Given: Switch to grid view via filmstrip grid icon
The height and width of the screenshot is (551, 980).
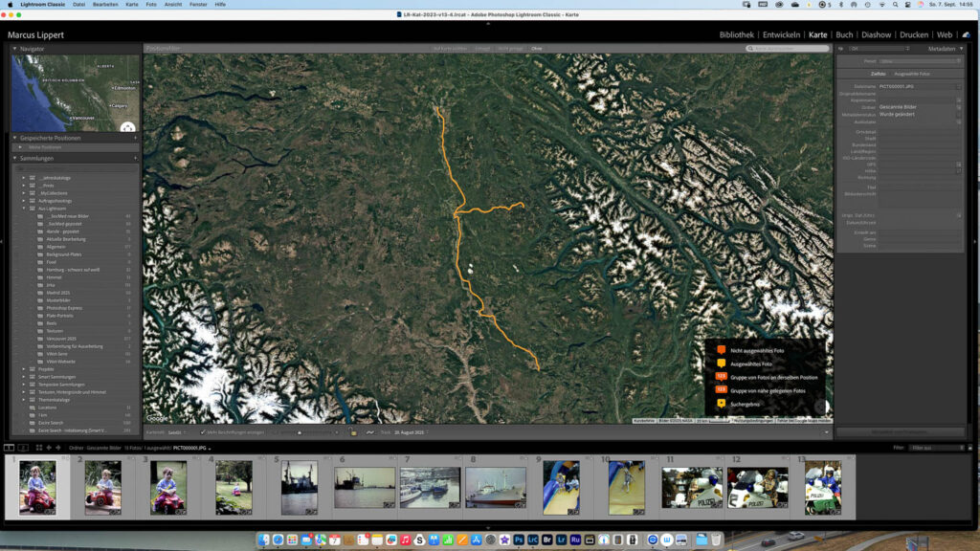Looking at the screenshot, I should click(x=38, y=448).
